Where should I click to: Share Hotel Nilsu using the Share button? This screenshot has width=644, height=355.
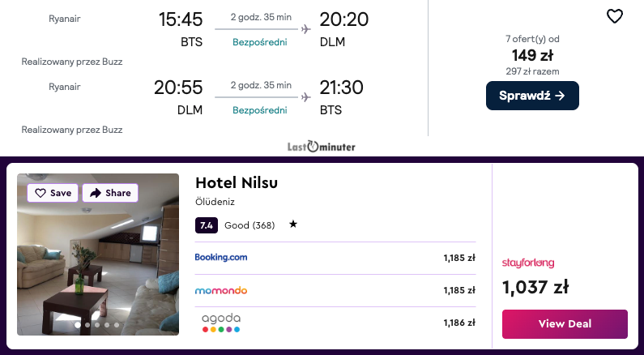[110, 193]
